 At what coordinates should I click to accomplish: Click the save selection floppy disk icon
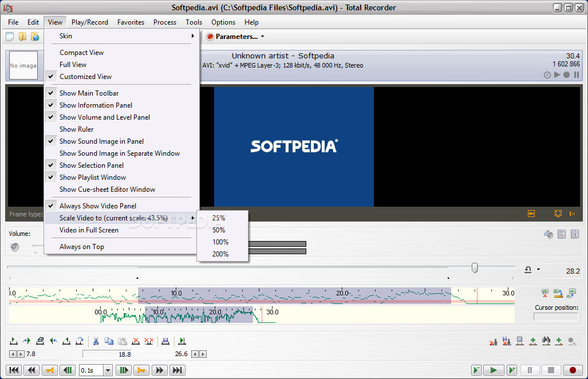pos(165,341)
